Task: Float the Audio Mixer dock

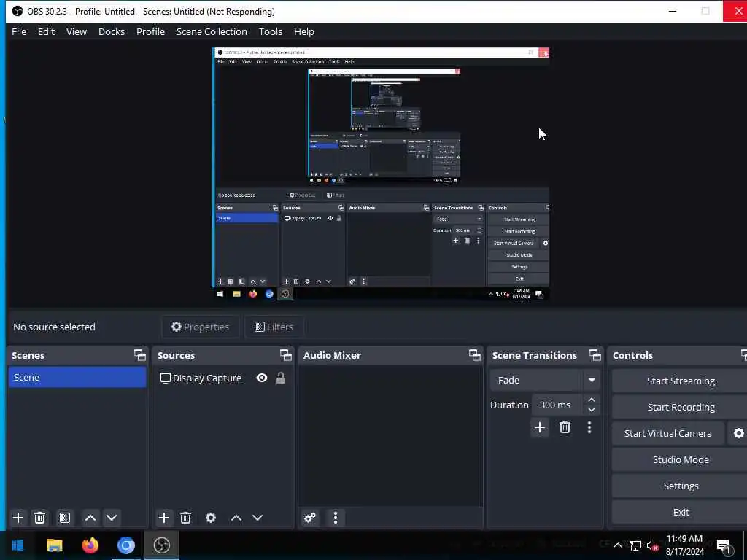Action: coord(475,355)
